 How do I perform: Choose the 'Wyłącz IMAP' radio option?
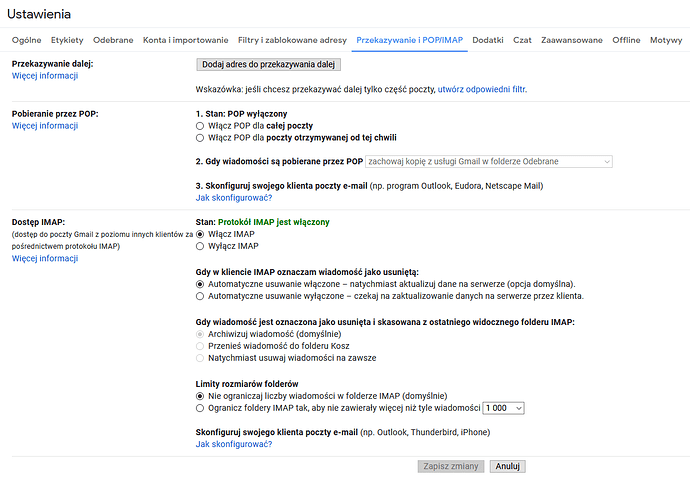[x=200, y=246]
